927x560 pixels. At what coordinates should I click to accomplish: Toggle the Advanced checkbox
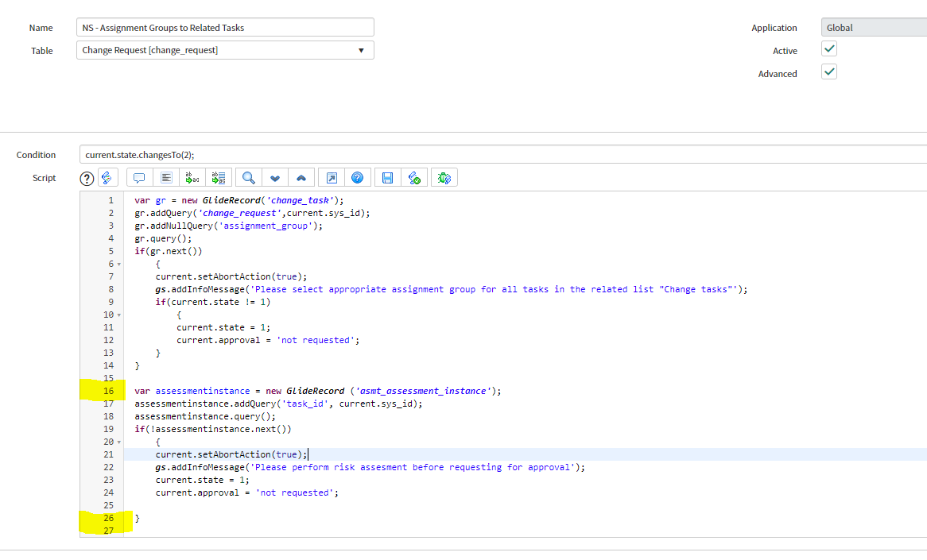[x=829, y=72]
